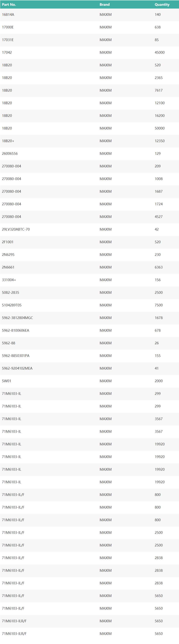
Task: Open the 17042 part row
Action: pyautogui.click(x=7, y=53)
